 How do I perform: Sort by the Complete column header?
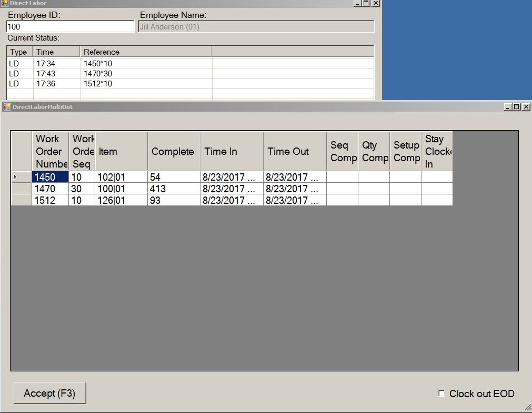174,152
